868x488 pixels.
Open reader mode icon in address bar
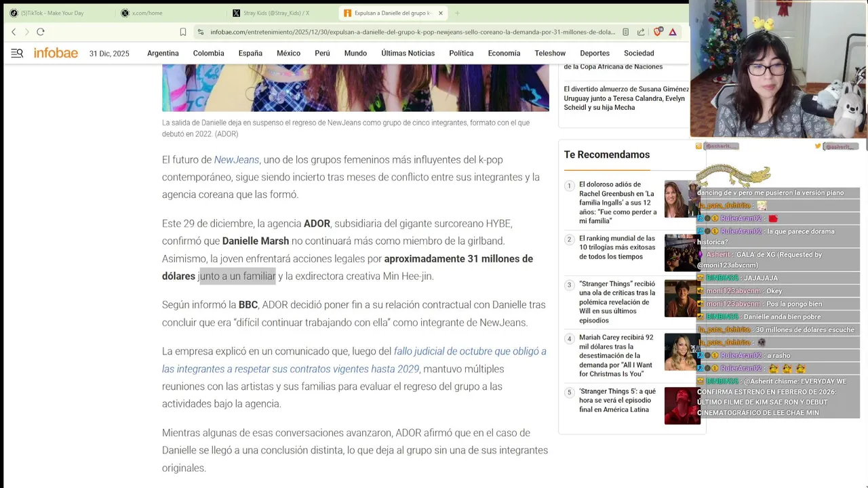click(x=625, y=32)
